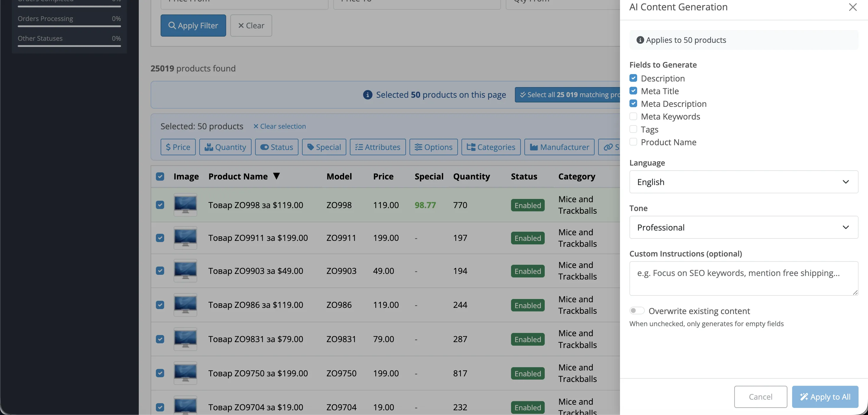Click the product thumbnail for ZO9911
This screenshot has height=415, width=868.
tap(185, 238)
